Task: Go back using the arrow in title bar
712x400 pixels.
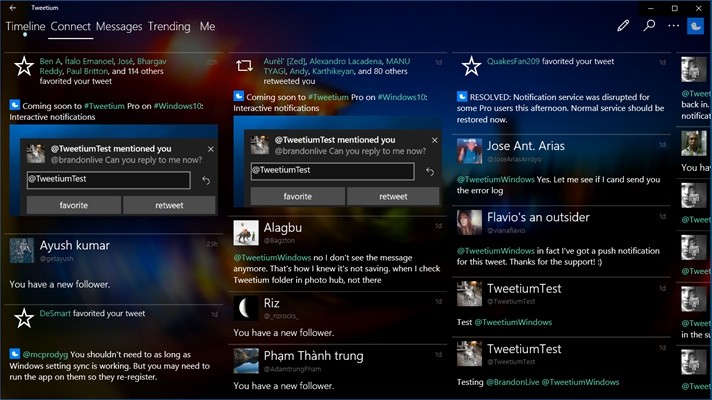Action: 13,8
